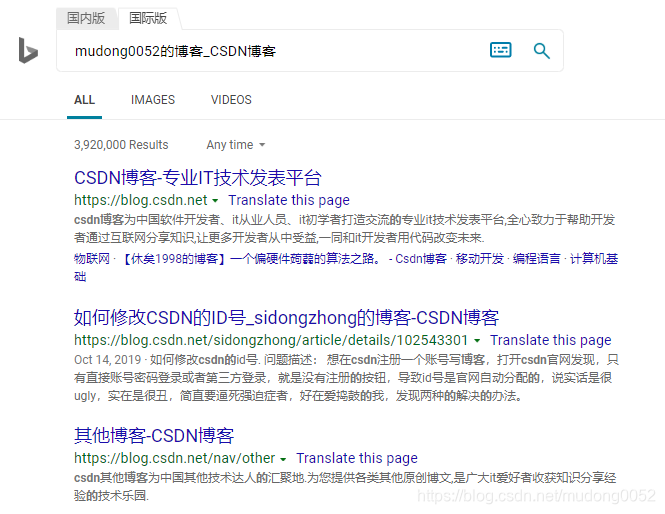Click the https://blog.csdn.net green URL
The width and height of the screenshot is (665, 514).
pyautogui.click(x=141, y=200)
